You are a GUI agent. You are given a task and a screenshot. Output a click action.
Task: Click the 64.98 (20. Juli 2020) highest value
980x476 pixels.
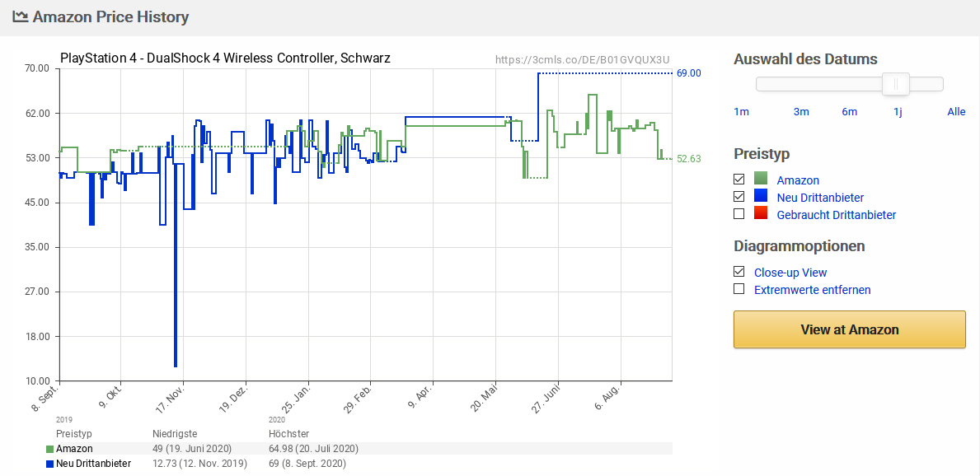pos(314,449)
